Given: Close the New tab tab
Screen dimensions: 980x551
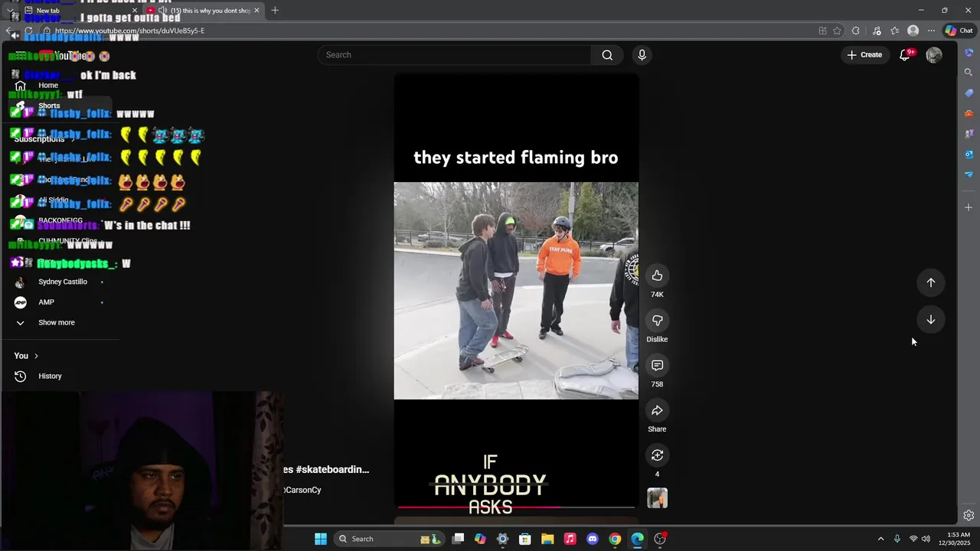Looking at the screenshot, I should coord(134,11).
